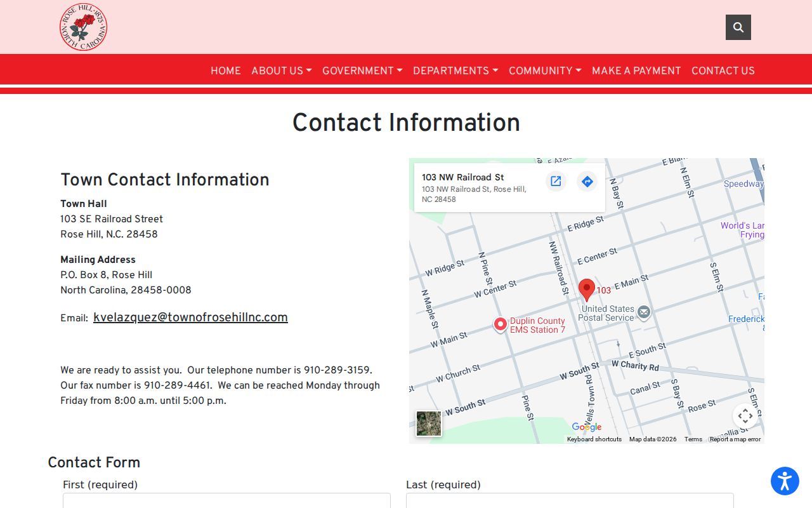This screenshot has width=812, height=508.
Task: Click the Contact Form heading
Action: (94, 462)
